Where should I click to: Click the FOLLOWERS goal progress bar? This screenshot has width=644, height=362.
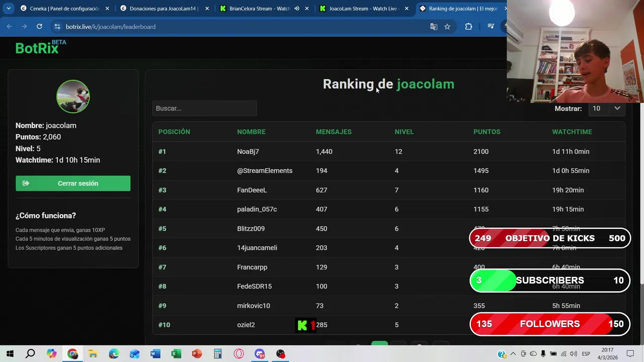(x=550, y=324)
